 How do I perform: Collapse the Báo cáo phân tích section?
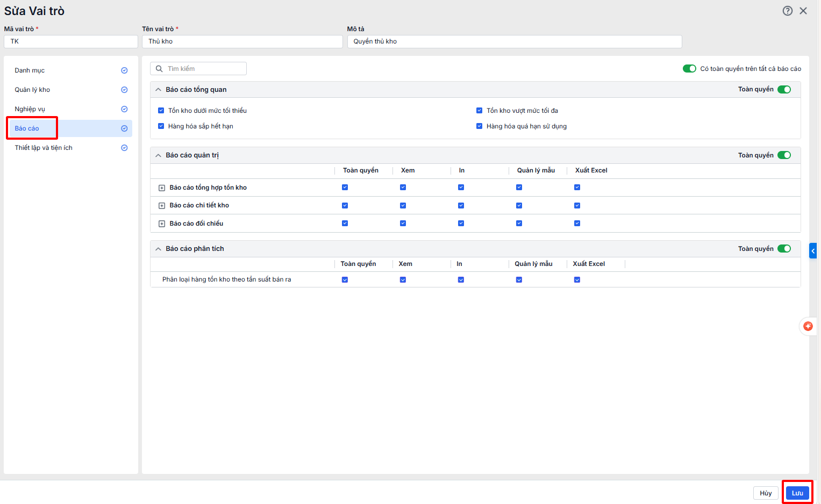point(158,249)
